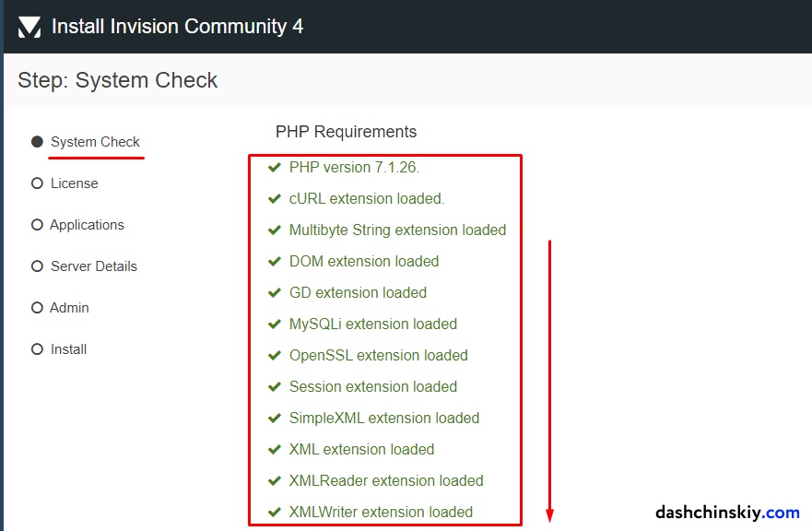Select the Admin step radio circle
812x531 pixels.
click(37, 307)
